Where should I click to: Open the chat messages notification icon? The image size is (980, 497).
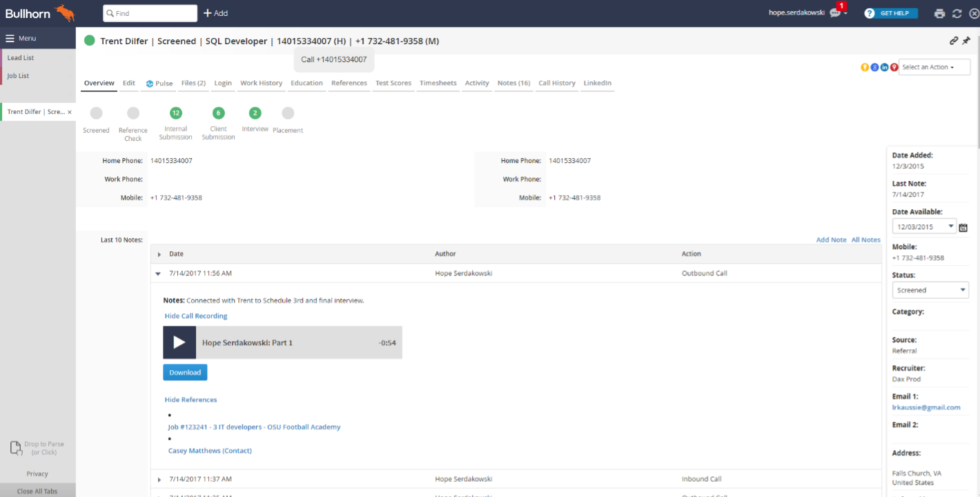pyautogui.click(x=835, y=13)
